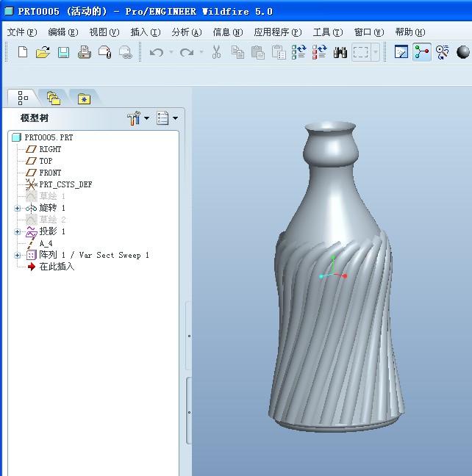The width and height of the screenshot is (472, 476).
Task: Toggle orient mode icon
Action: point(442,52)
